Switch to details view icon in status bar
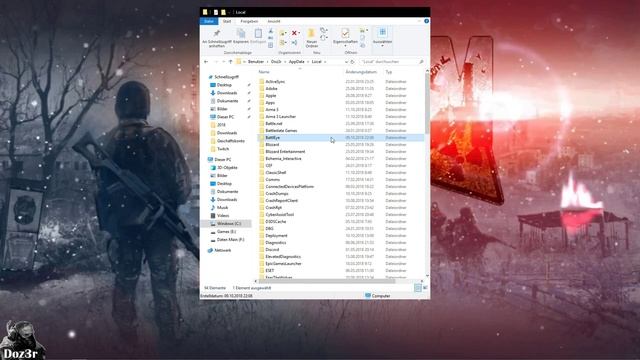Image resolution: width=640 pixels, height=360 pixels. 418,288
